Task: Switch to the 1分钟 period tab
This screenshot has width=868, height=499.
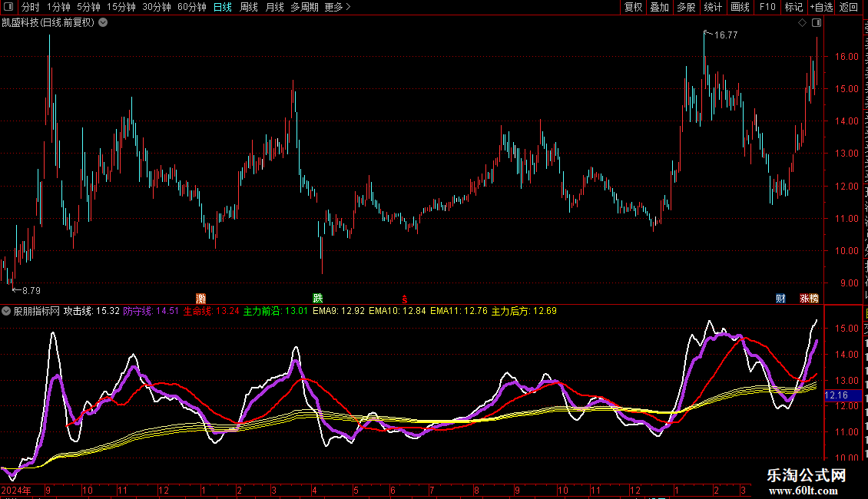Action: [x=58, y=7]
